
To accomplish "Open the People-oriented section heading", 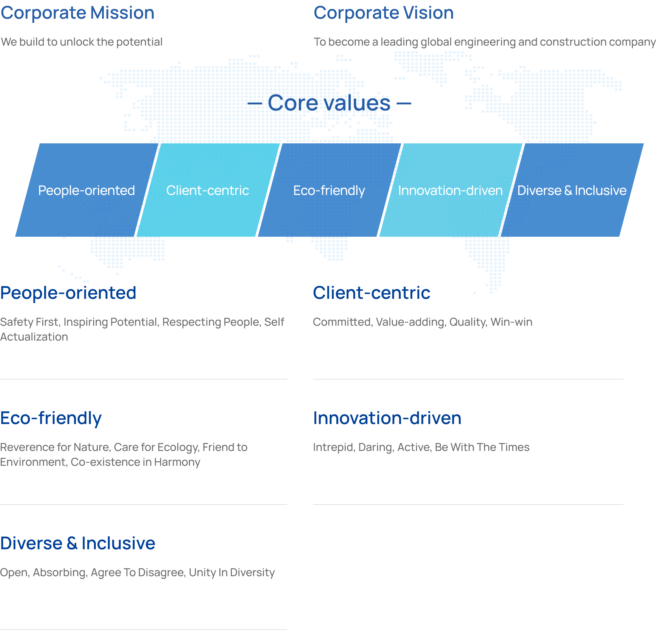I will point(68,293).
